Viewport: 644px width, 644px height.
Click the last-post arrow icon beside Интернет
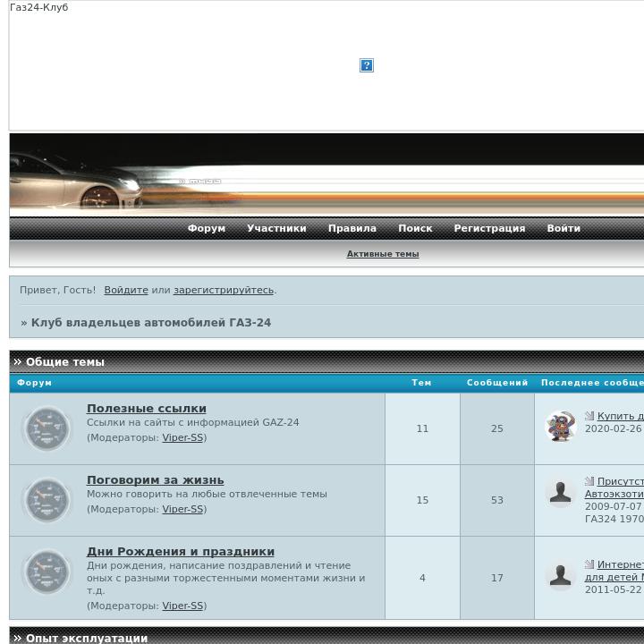click(x=589, y=564)
